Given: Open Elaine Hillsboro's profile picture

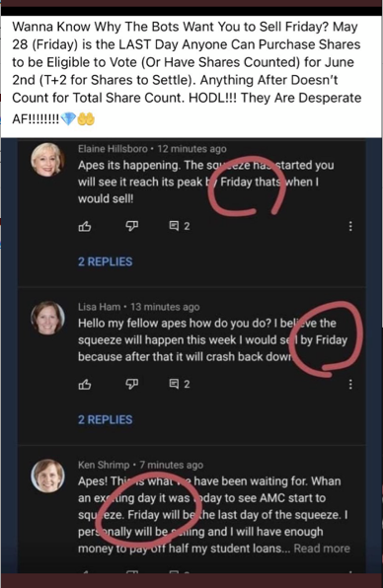Looking at the screenshot, I should tap(47, 160).
